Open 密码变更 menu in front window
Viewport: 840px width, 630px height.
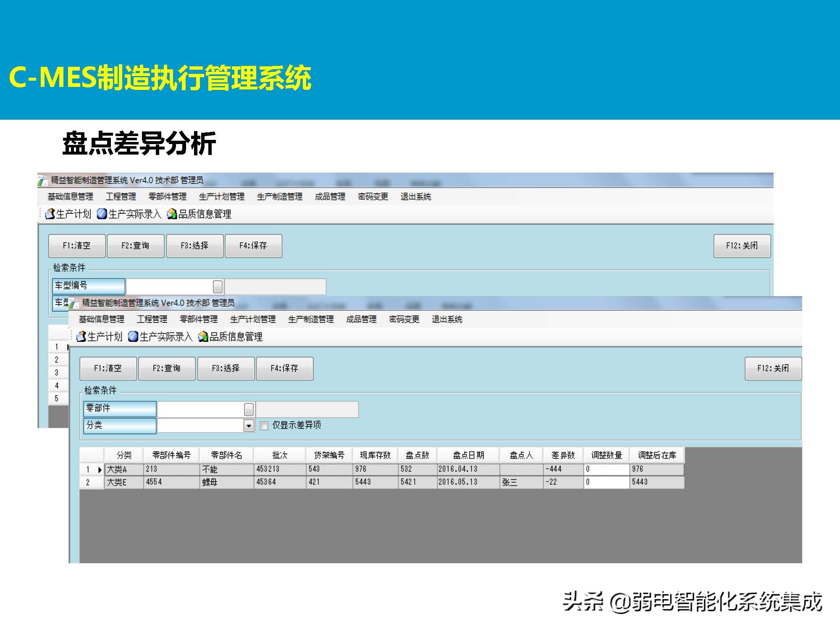tap(404, 319)
